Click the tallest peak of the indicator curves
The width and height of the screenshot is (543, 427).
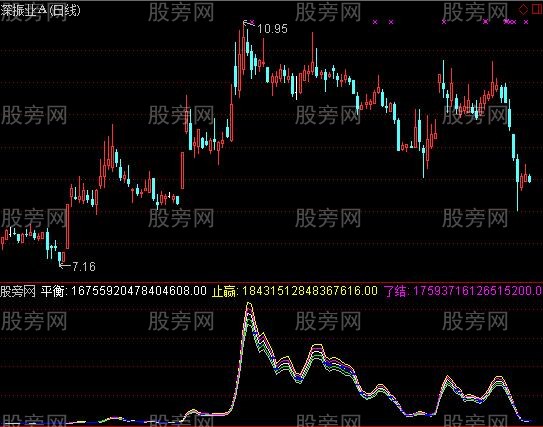(249, 305)
